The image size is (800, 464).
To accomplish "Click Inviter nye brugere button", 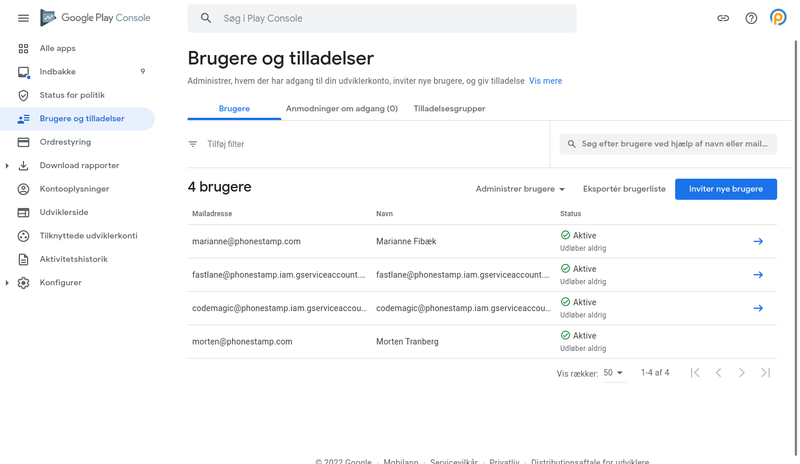I will pyautogui.click(x=726, y=189).
